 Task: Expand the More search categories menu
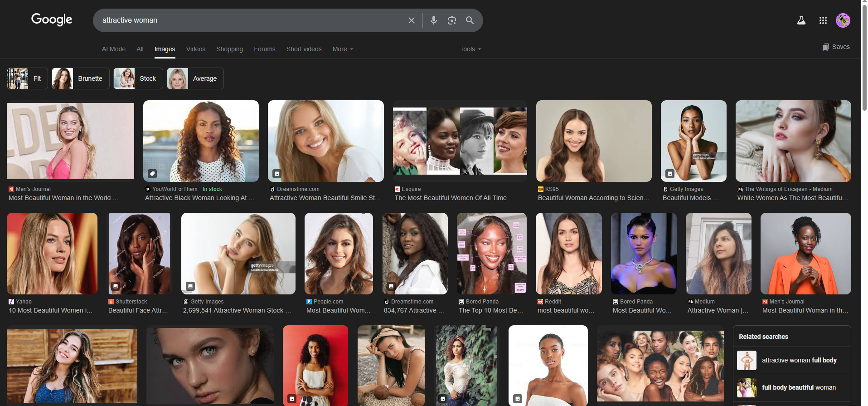[343, 49]
